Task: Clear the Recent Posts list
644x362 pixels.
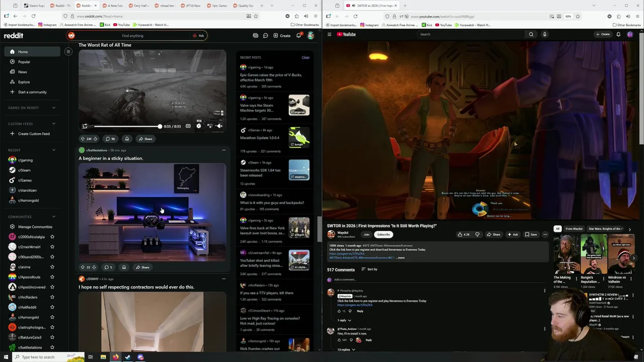Action: click(x=305, y=57)
